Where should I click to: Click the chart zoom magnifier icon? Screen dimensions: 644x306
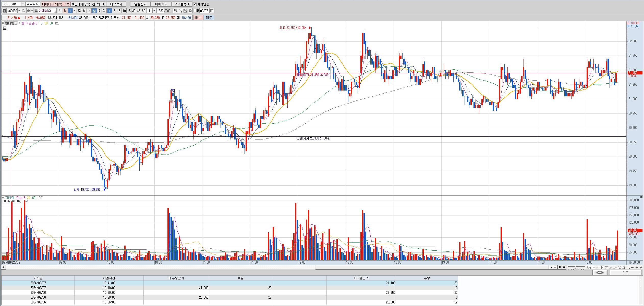tap(628, 267)
